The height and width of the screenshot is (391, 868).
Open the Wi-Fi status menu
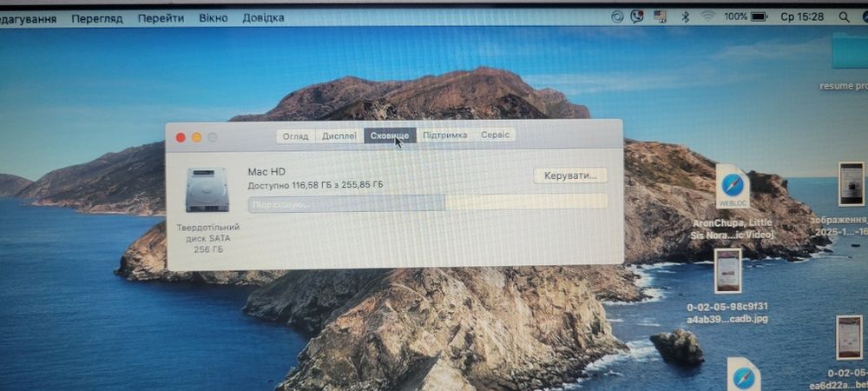point(708,17)
